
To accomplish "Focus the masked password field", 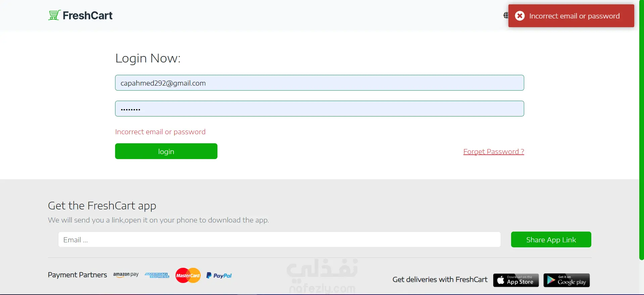I will [x=319, y=109].
